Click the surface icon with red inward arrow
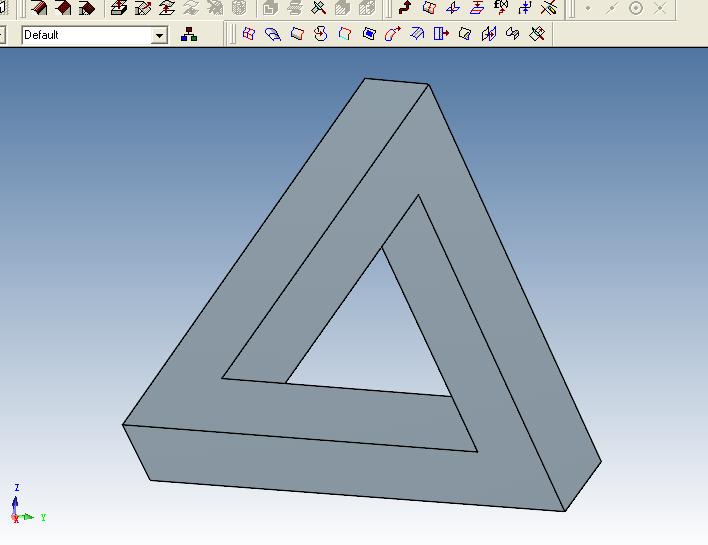The height and width of the screenshot is (545, 708). coord(321,34)
